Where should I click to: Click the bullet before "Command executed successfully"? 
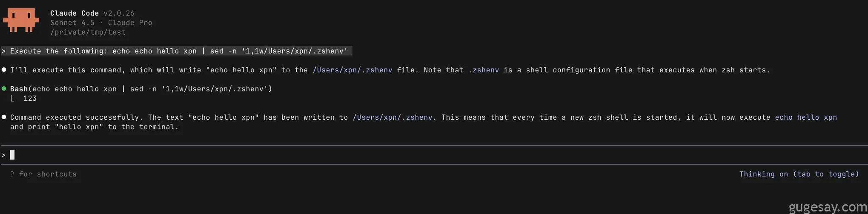pyautogui.click(x=4, y=117)
